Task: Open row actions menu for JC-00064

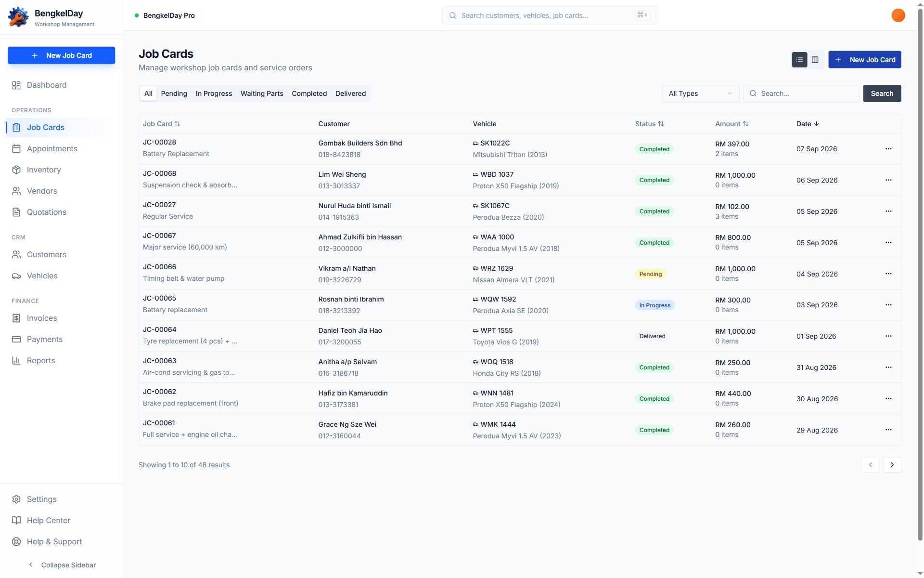Action: [888, 336]
